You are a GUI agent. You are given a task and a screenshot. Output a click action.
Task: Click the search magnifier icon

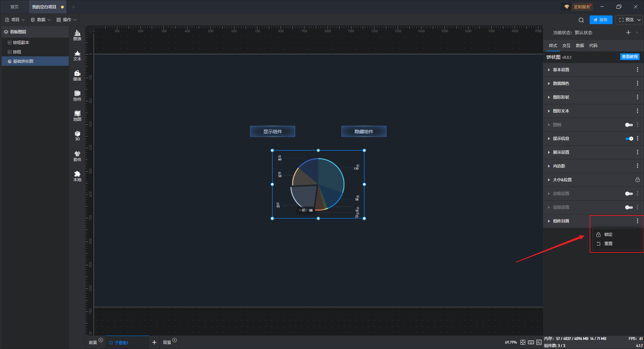point(581,20)
